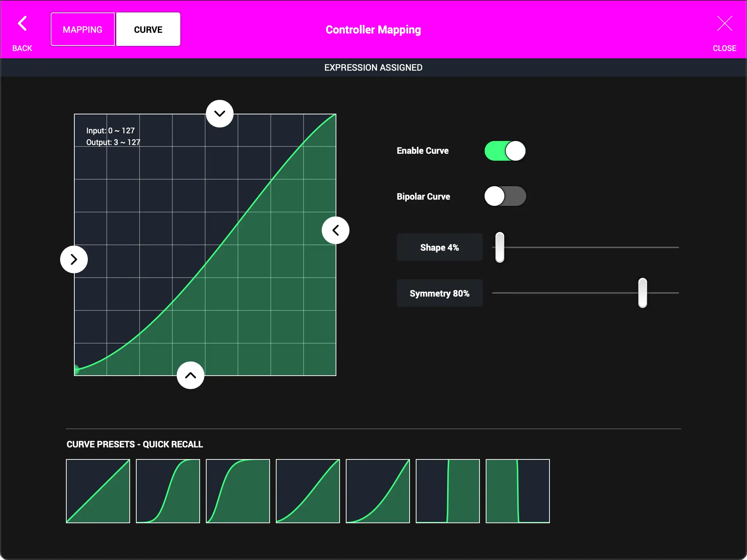Click the upward chevron below the curve graph
This screenshot has height=560, width=747.
coord(190,375)
